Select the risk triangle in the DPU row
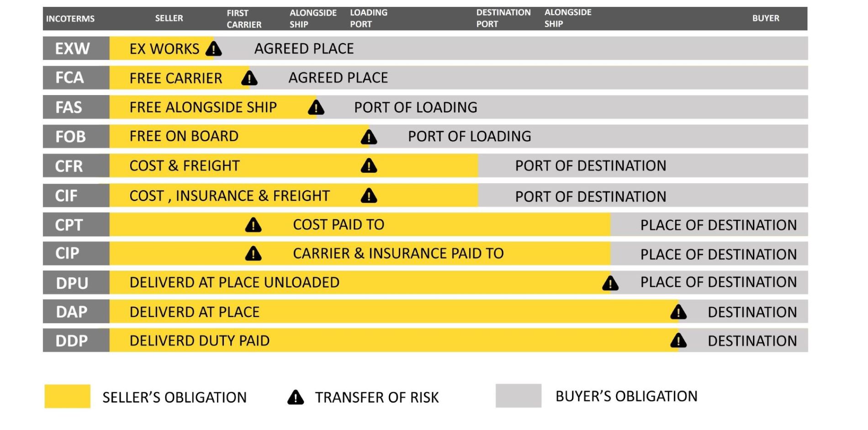Viewport: 868px width, 430px height. coord(610,283)
